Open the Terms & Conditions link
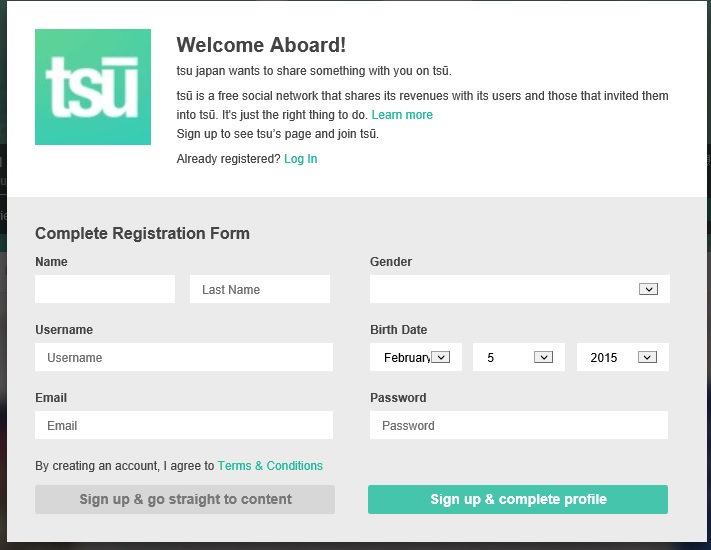 tap(270, 466)
